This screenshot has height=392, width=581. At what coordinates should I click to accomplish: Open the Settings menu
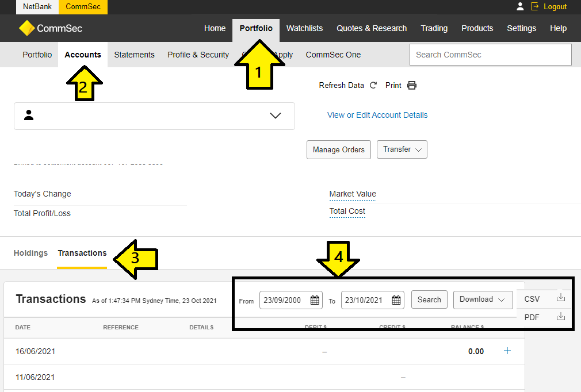521,28
